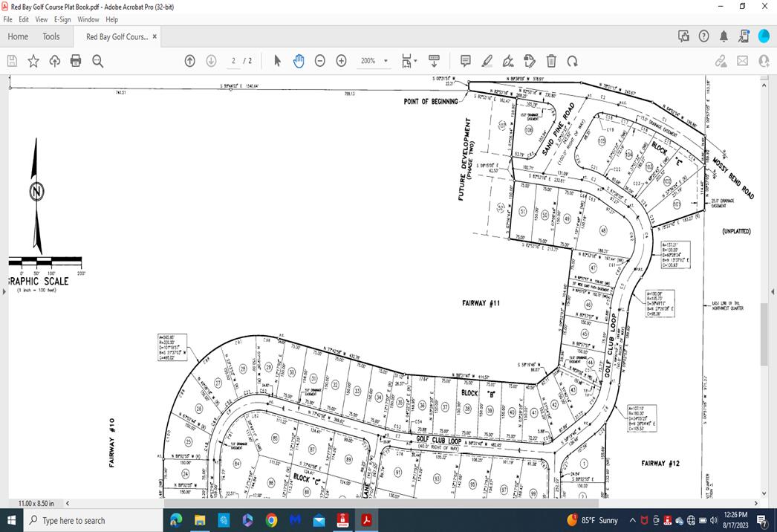Open the blue account profile avatar
The height and width of the screenshot is (532, 777).
pyautogui.click(x=764, y=36)
